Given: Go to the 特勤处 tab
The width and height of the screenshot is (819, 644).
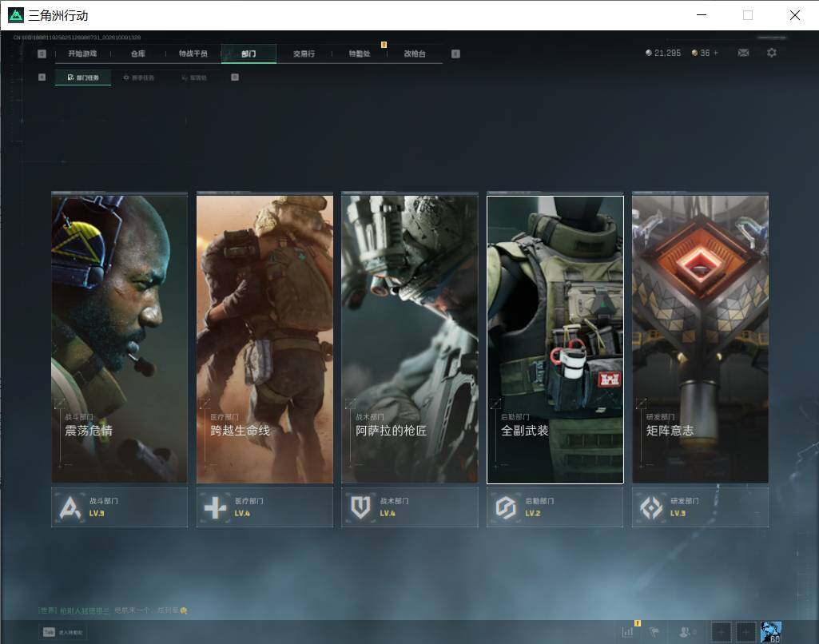Looking at the screenshot, I should coord(360,54).
